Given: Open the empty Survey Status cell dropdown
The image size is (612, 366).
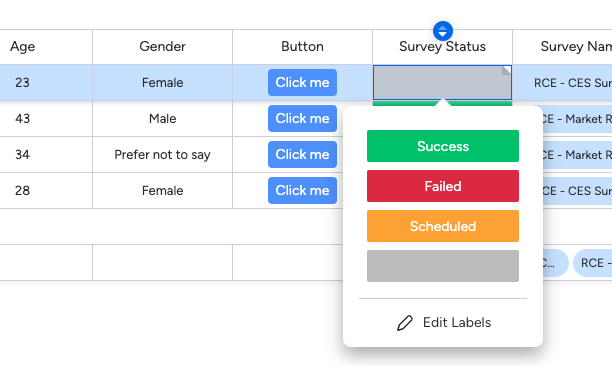Looking at the screenshot, I should click(x=442, y=82).
